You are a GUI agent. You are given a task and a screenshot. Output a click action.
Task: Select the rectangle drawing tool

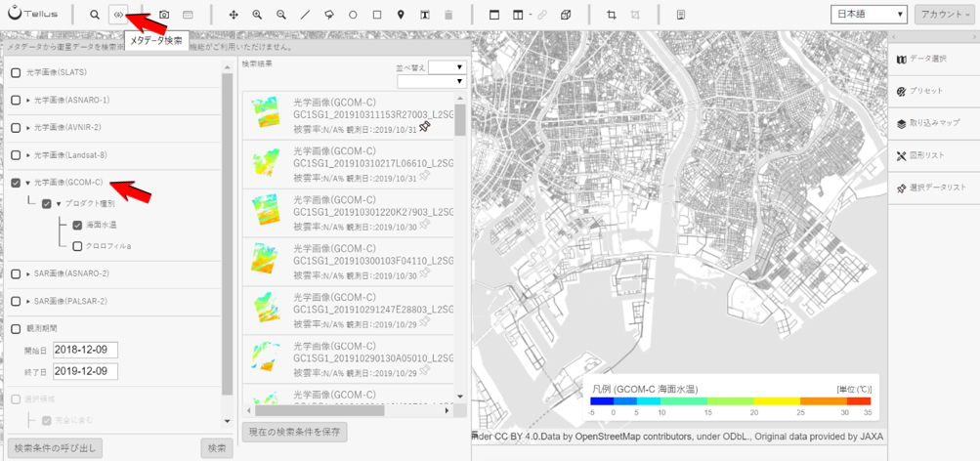[x=377, y=15]
